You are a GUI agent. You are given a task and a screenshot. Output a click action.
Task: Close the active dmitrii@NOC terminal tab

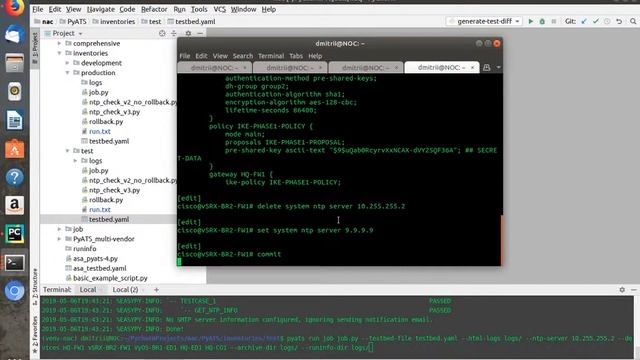[x=473, y=68]
